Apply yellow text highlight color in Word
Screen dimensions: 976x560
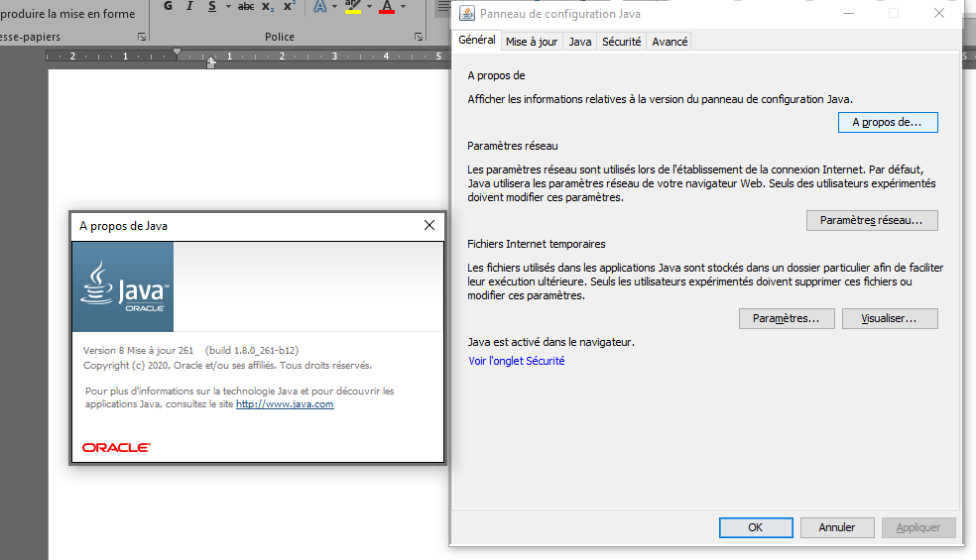(353, 6)
